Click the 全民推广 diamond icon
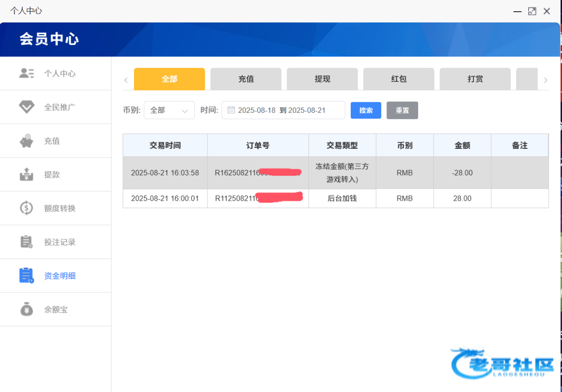562x392 pixels. pyautogui.click(x=27, y=107)
